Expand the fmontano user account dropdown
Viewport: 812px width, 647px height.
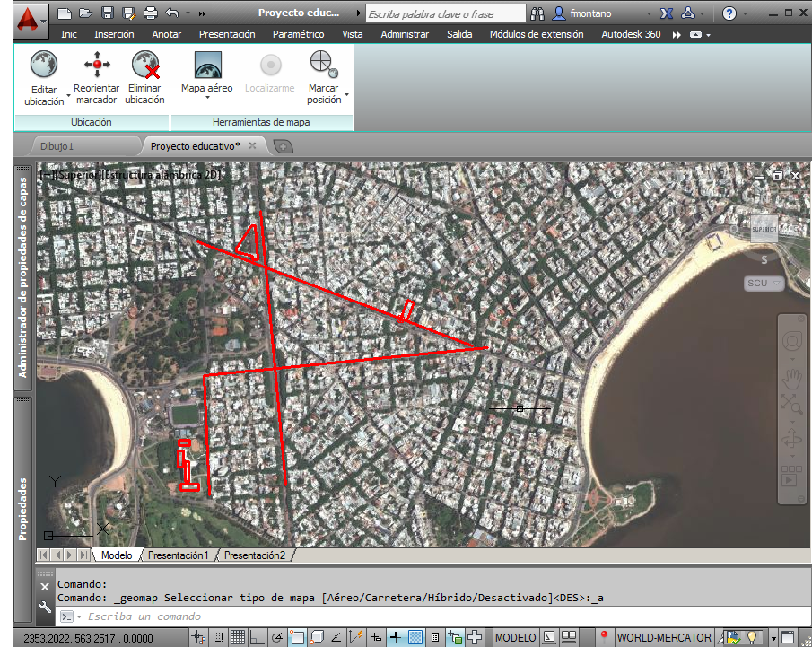[649, 14]
